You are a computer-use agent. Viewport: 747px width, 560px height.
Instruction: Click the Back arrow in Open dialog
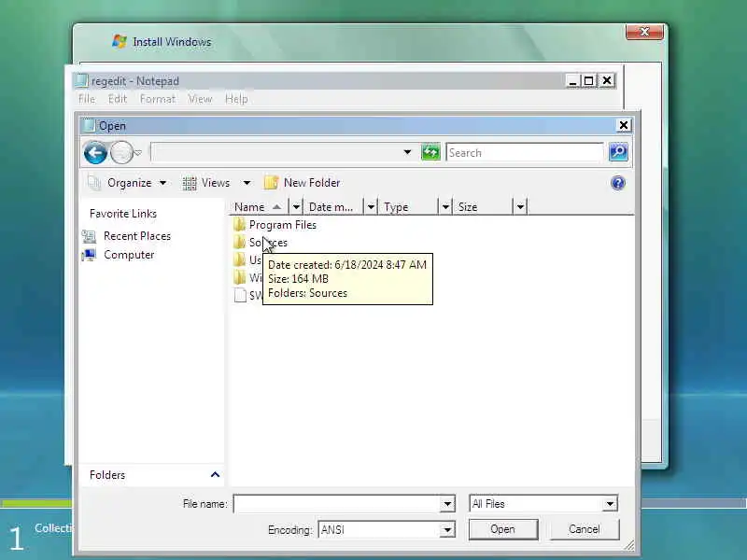pyautogui.click(x=95, y=153)
